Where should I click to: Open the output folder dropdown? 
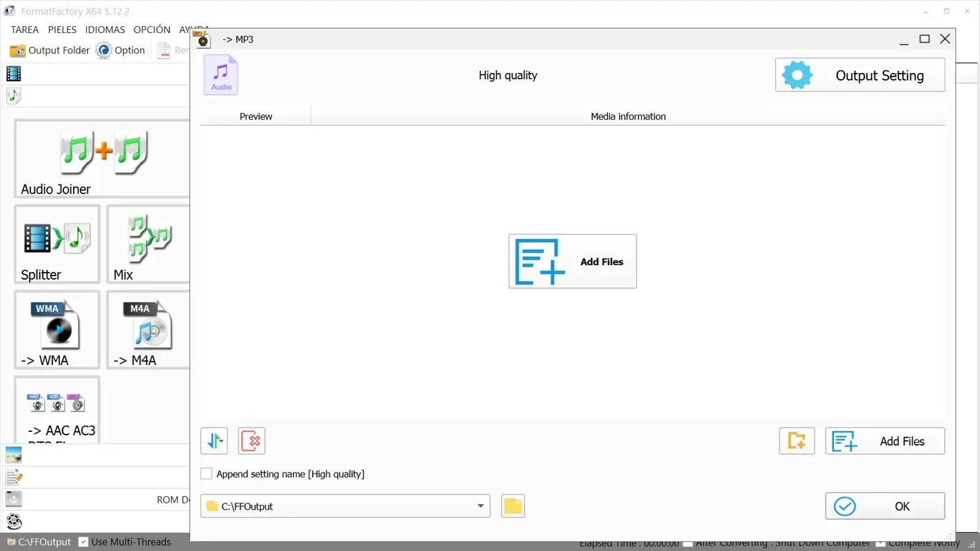point(480,506)
